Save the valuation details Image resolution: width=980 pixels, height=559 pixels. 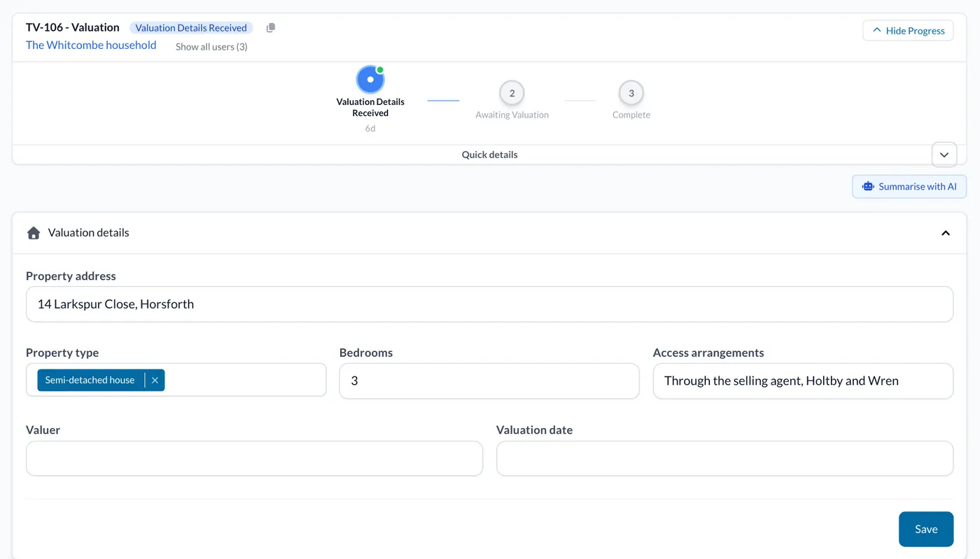[x=926, y=529]
